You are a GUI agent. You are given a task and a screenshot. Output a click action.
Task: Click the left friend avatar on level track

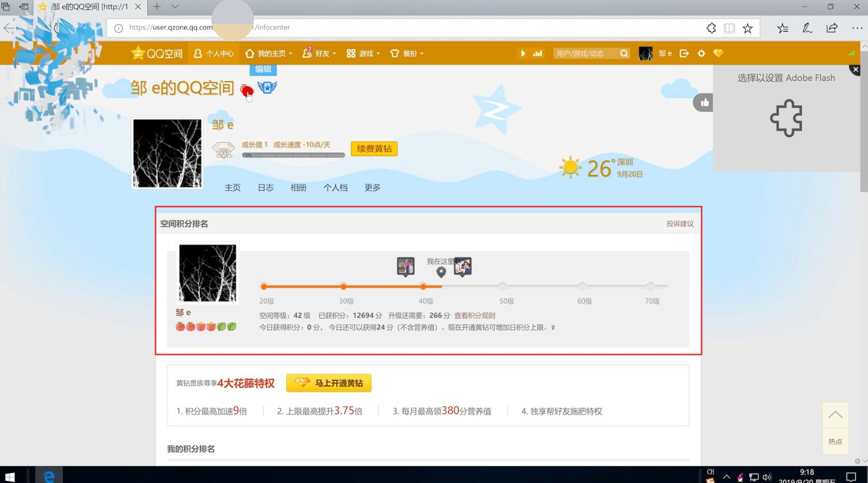[x=406, y=267]
